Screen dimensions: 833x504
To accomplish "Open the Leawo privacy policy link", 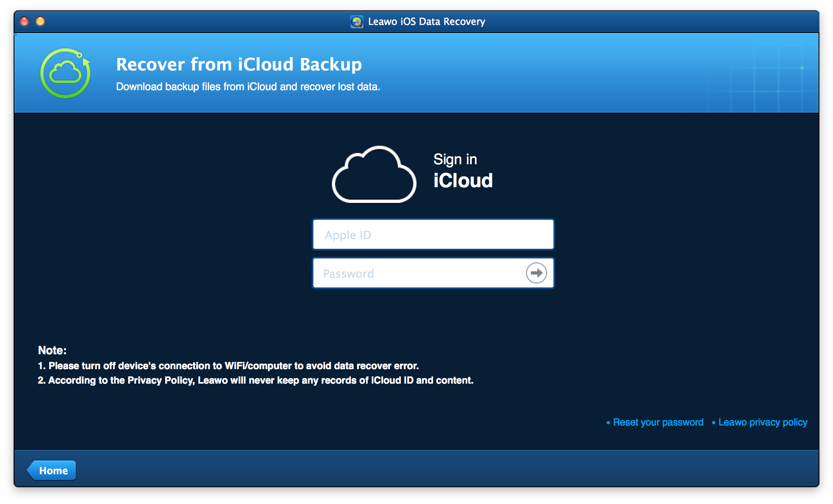I will [x=763, y=422].
